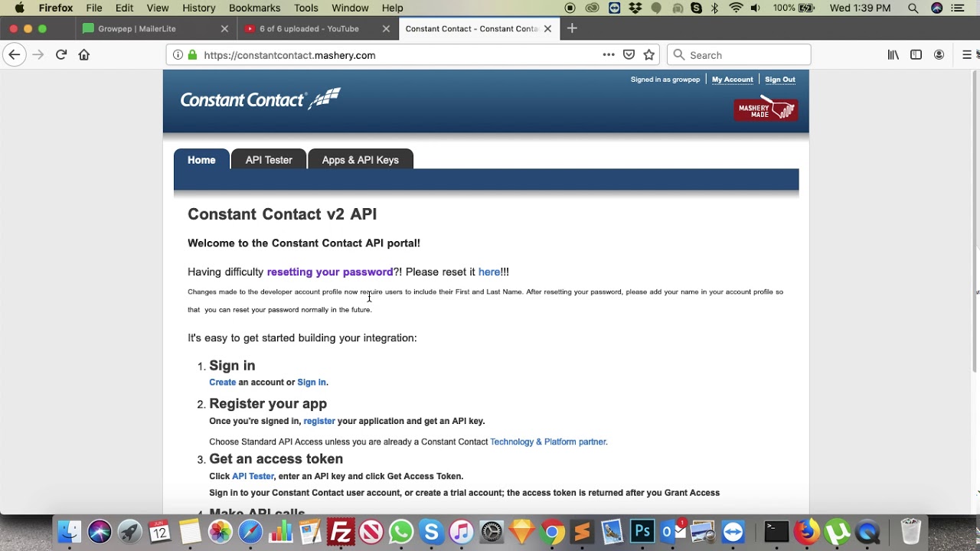Close the Constant Contact browser tab
980x551 pixels.
point(547,28)
